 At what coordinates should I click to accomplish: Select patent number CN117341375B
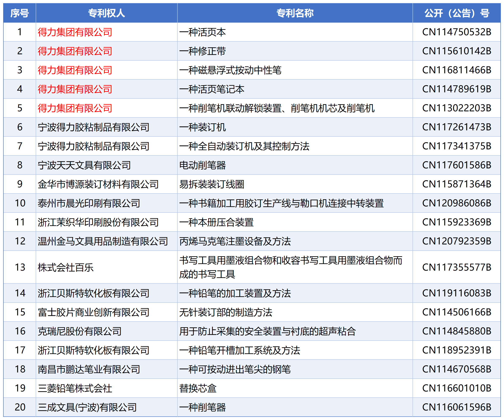457,146
